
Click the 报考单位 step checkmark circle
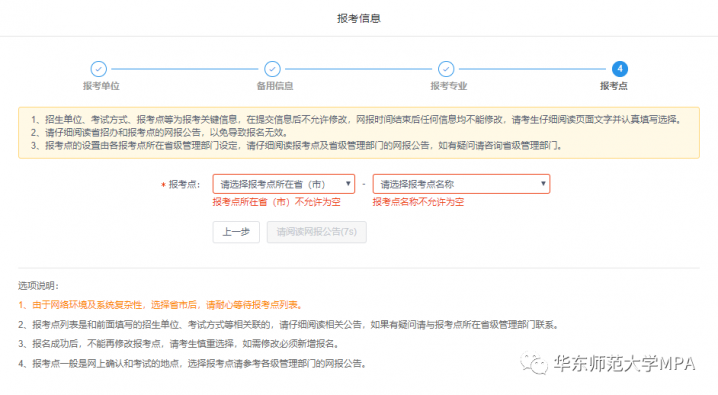click(x=98, y=69)
